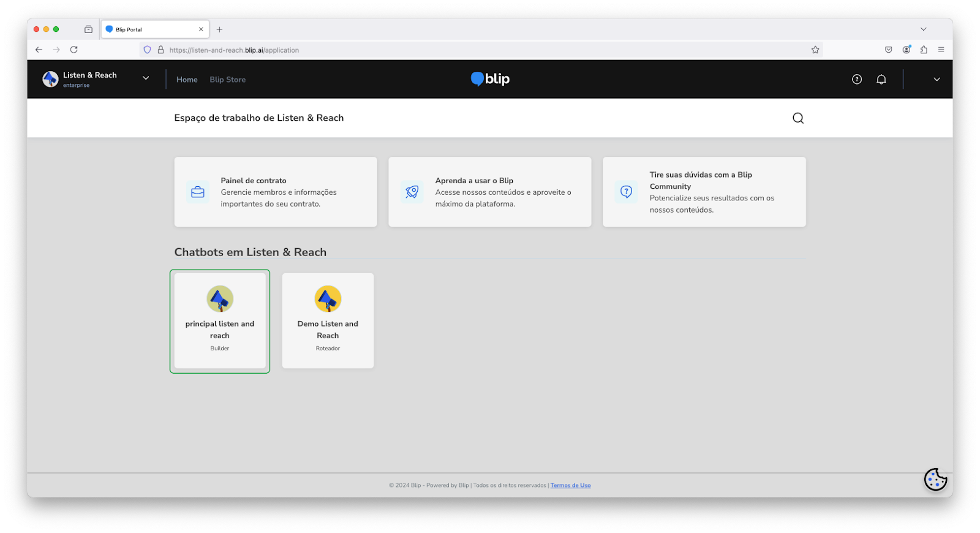Click the Listen & Reach organization avatar
Screen dimensions: 980x533
click(x=50, y=79)
